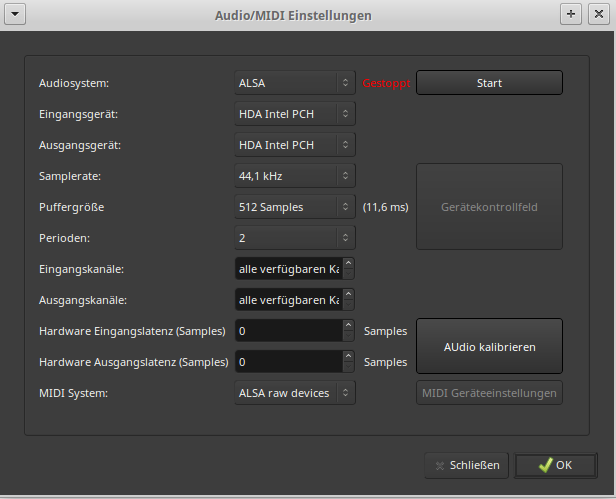Open the Puffergröße 512 Samples dropdown
Screen dimensions: 616x499
(294, 207)
